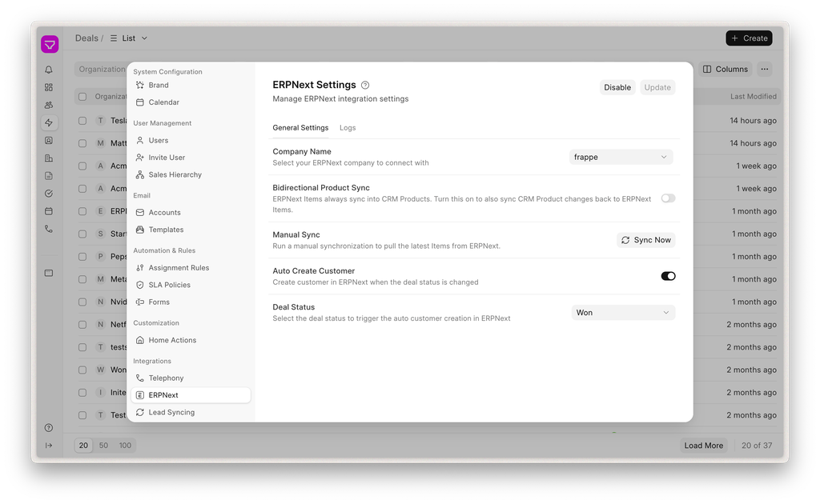Tick checkbox for the Meta row

point(82,279)
